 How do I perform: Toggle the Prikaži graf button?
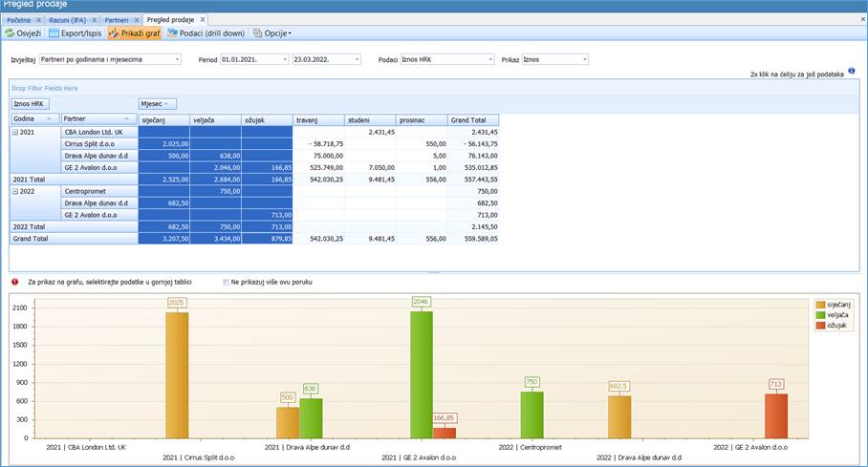(x=134, y=33)
